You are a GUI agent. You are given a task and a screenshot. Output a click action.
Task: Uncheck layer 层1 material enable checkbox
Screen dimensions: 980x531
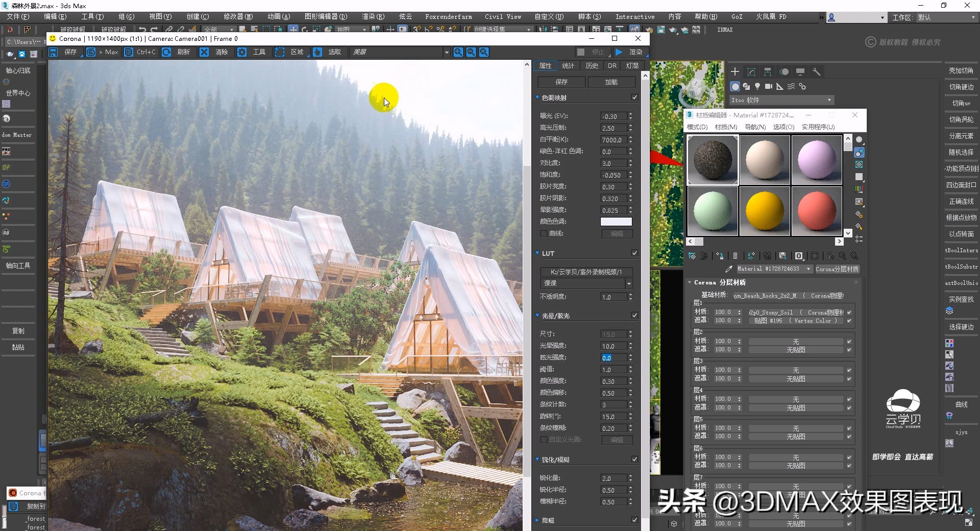(849, 312)
